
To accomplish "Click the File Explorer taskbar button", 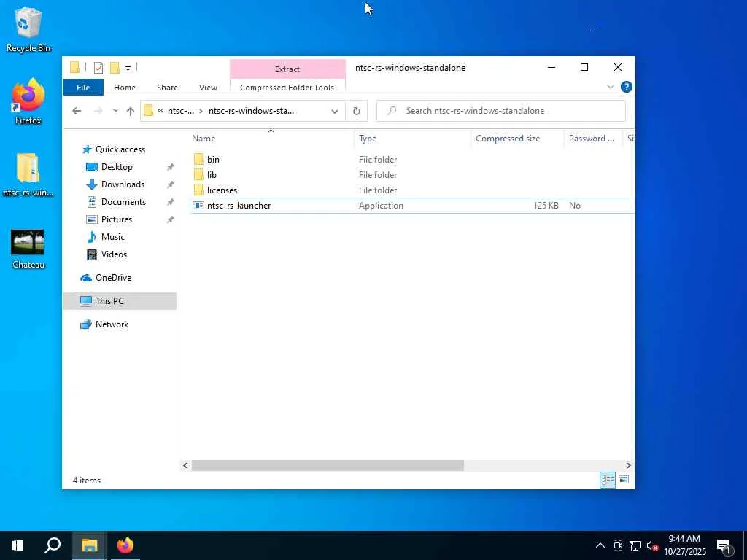I will [89, 545].
